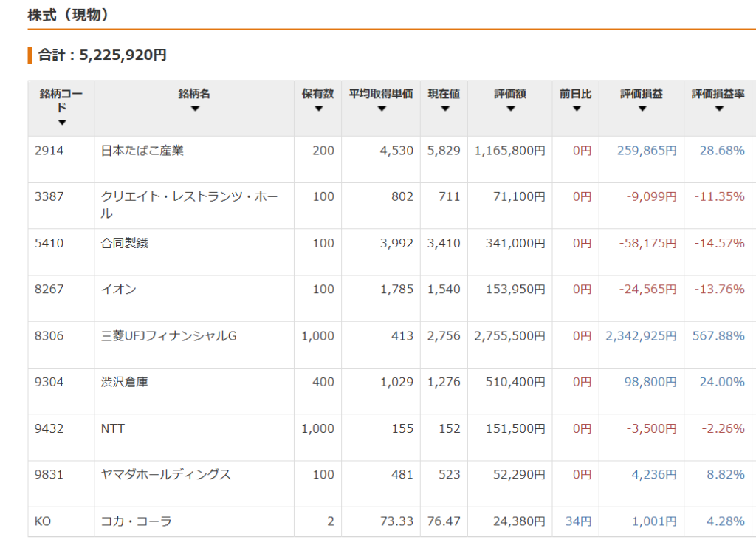Click the 株式（現物） section heading
756x551 pixels.
68,15
